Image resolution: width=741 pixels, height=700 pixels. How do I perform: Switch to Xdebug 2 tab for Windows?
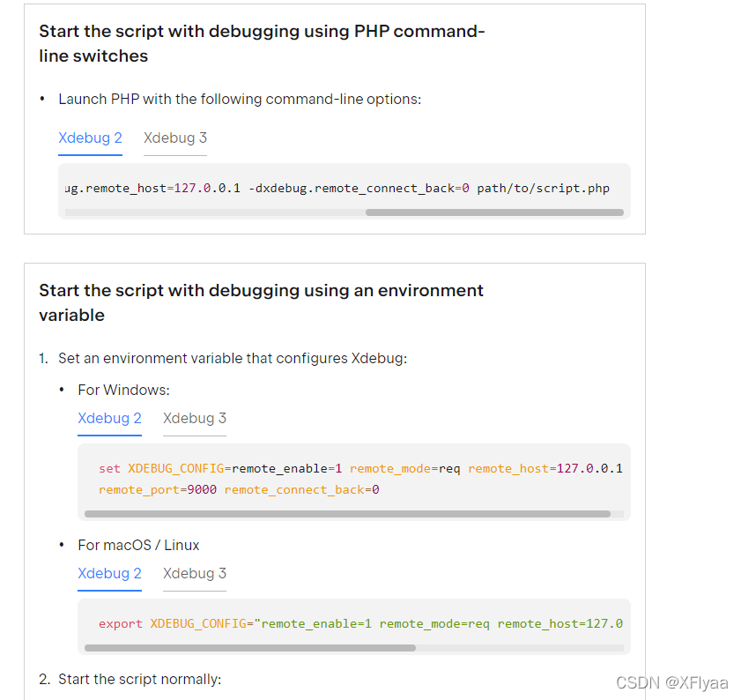pyautogui.click(x=109, y=419)
